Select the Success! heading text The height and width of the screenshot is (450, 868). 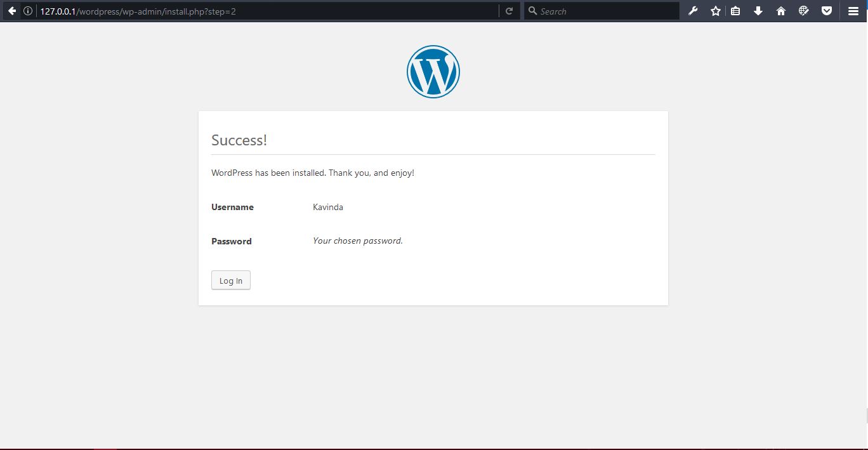[239, 140]
